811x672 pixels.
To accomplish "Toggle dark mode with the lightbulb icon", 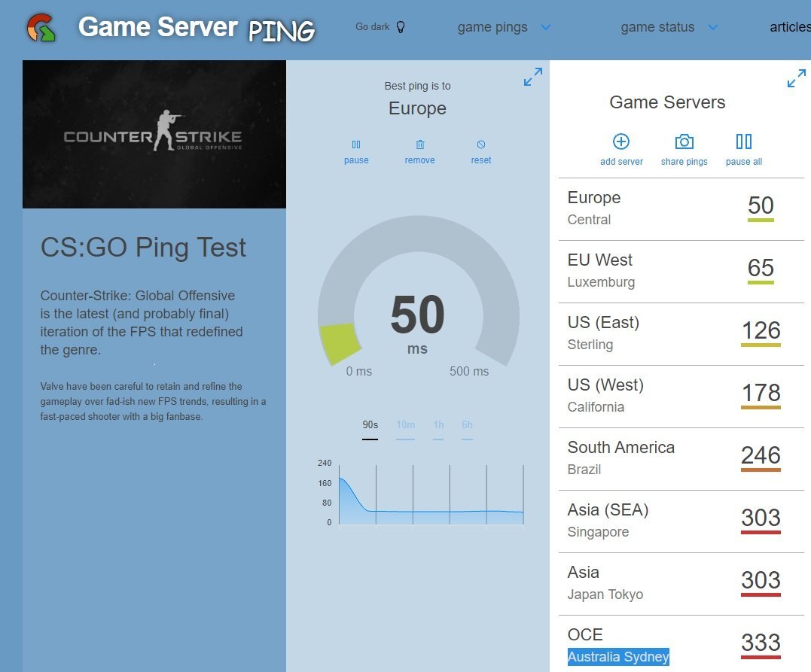I will pyautogui.click(x=401, y=27).
